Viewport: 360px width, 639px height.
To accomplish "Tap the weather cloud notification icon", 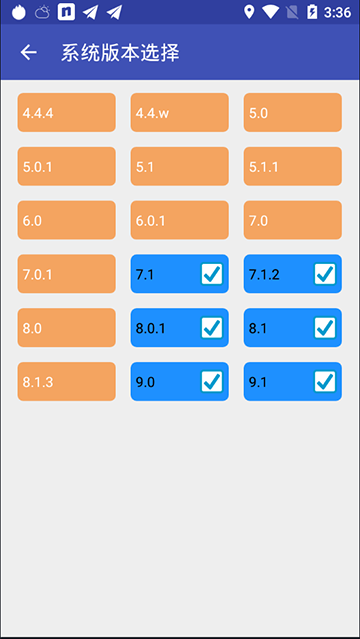I will tap(42, 12).
